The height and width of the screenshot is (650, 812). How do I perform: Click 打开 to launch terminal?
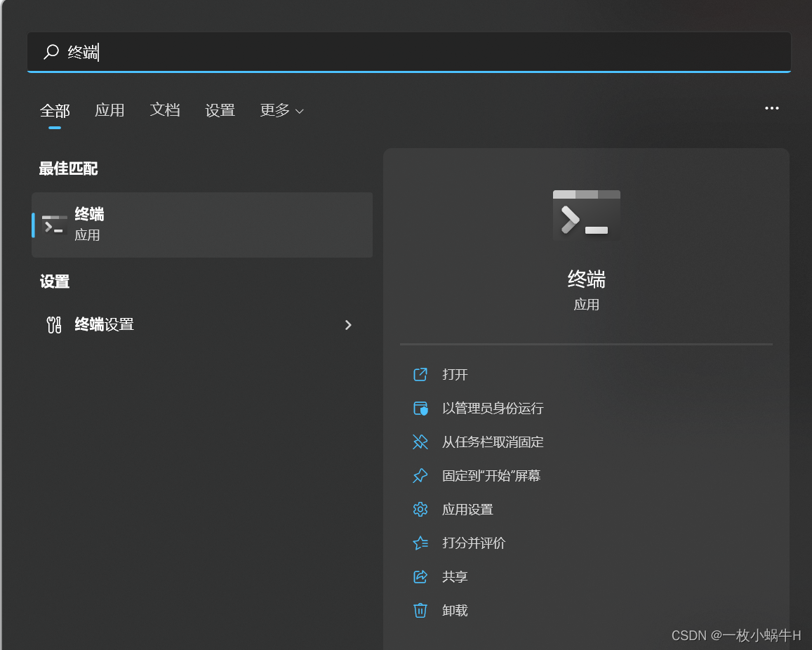point(455,374)
